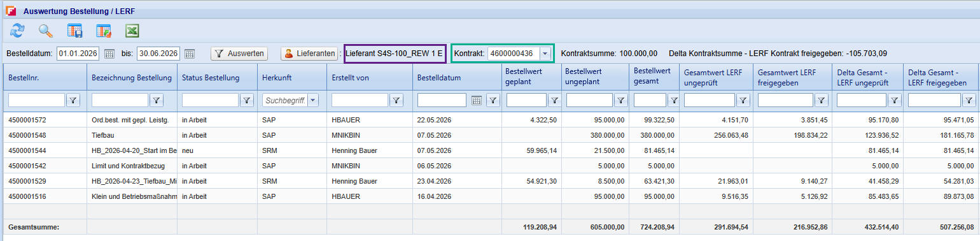Click the 'Lieferant S4S-100_REW 1 E' label
This screenshot has height=241, width=980.
394,54
